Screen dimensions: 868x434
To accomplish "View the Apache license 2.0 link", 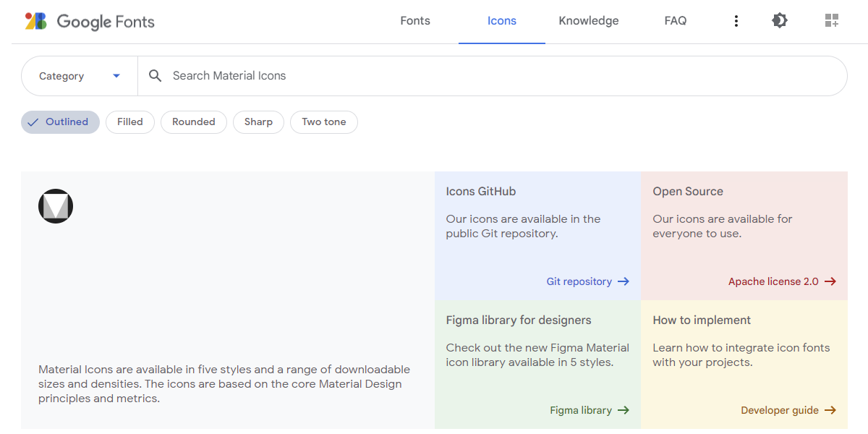I will 782,281.
